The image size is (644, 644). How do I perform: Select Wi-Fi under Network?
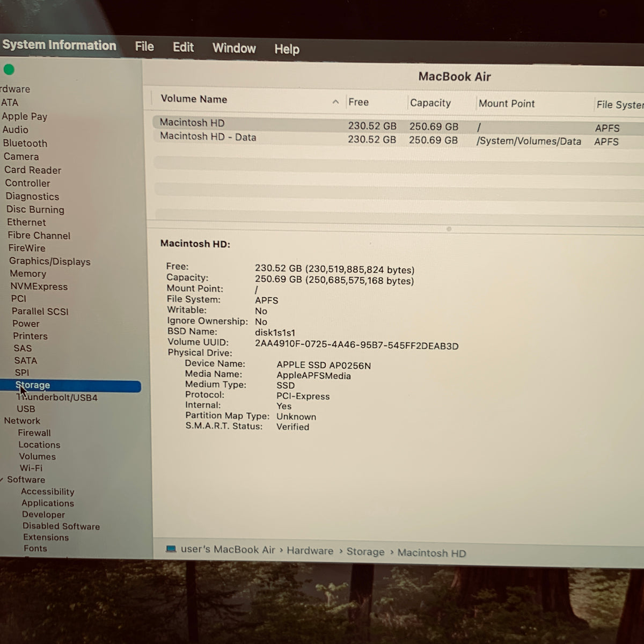coord(31,468)
